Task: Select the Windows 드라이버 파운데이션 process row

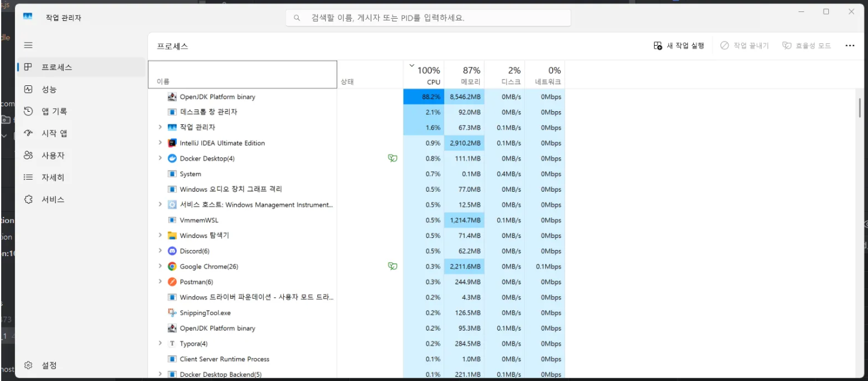Action: (356, 297)
